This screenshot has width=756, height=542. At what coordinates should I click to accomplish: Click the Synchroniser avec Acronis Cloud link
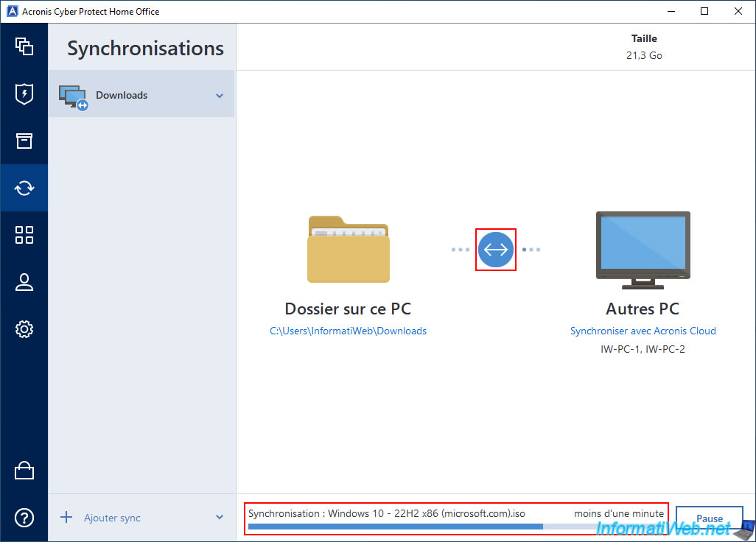click(x=643, y=331)
